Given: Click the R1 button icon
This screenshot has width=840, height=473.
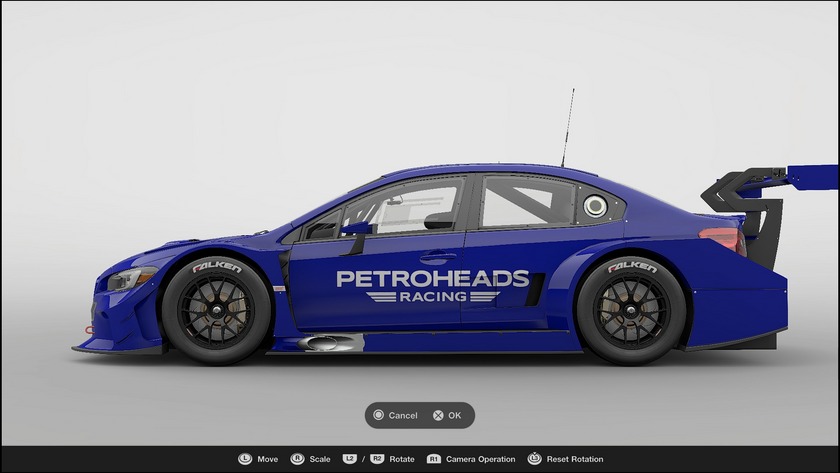Looking at the screenshot, I should [433, 459].
